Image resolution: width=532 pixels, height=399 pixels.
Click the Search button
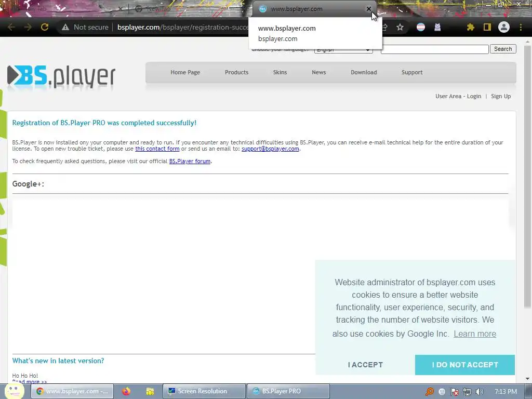(503, 49)
